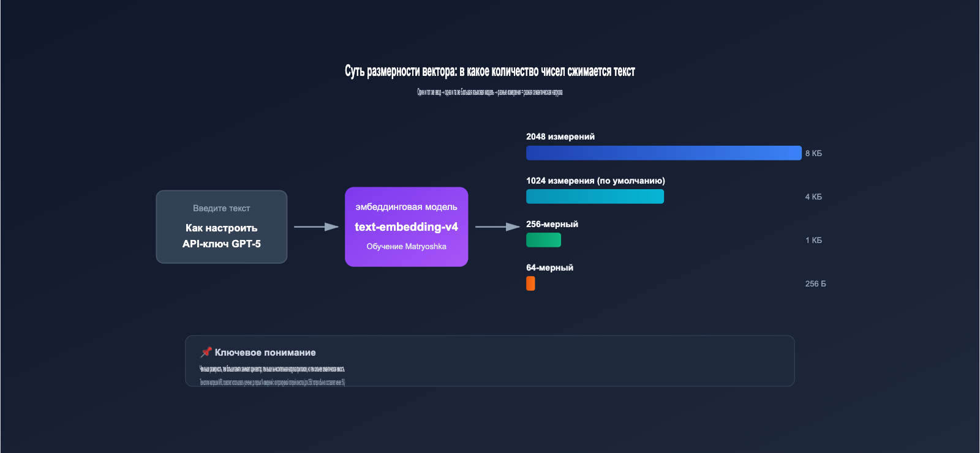980x453 pixels.
Task: Select the green 256-мерный bar
Action: pyautogui.click(x=543, y=240)
